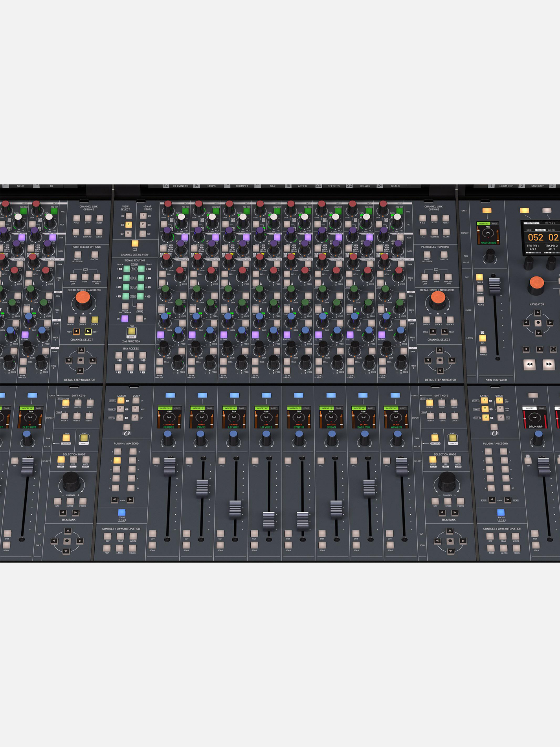Click the LD VOX 1 channel fader cap
560x747 pixels.
(235, 508)
